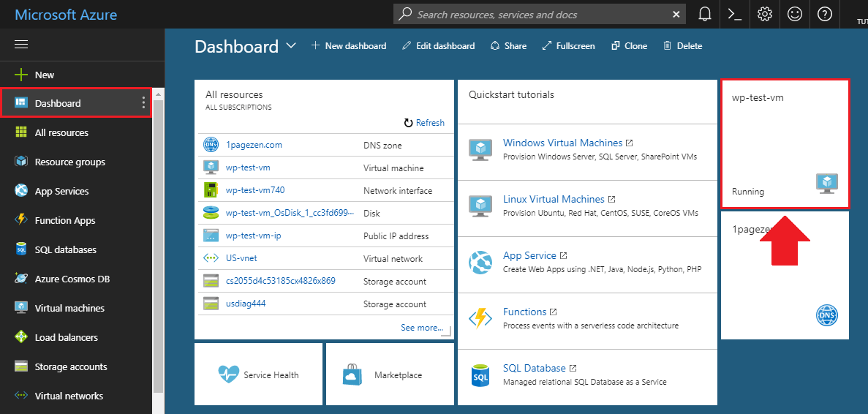Focus the Search resources, services and docs field
This screenshot has height=414, width=868.
[x=539, y=15]
